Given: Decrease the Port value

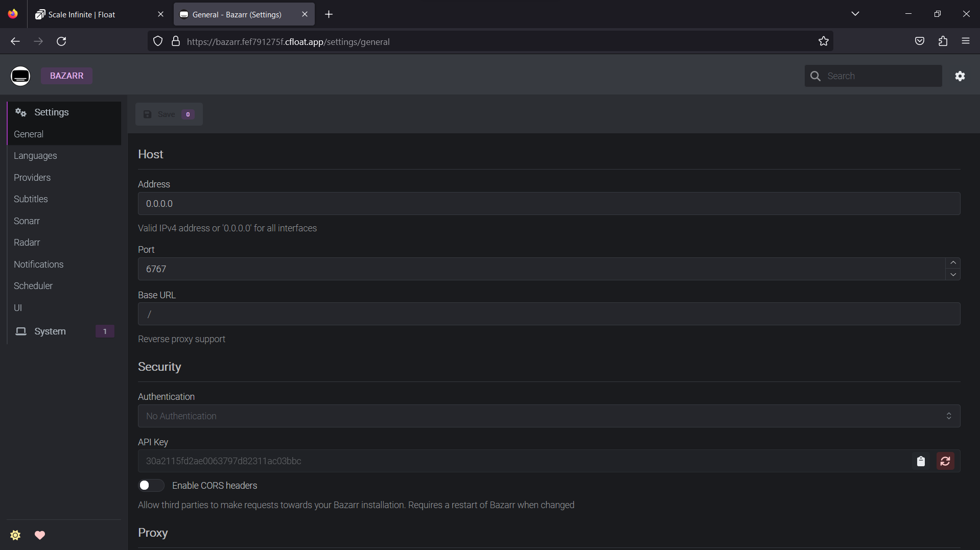Looking at the screenshot, I should 953,275.
